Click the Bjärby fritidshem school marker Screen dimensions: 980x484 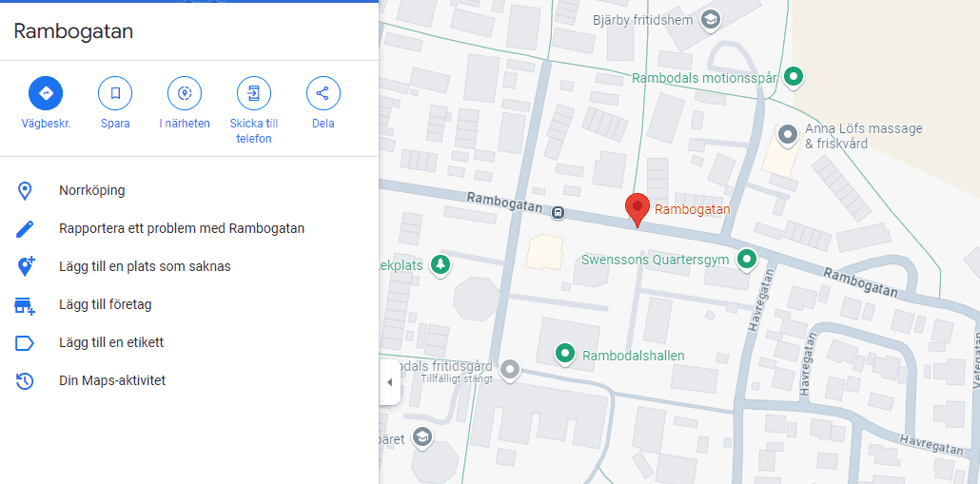(710, 19)
